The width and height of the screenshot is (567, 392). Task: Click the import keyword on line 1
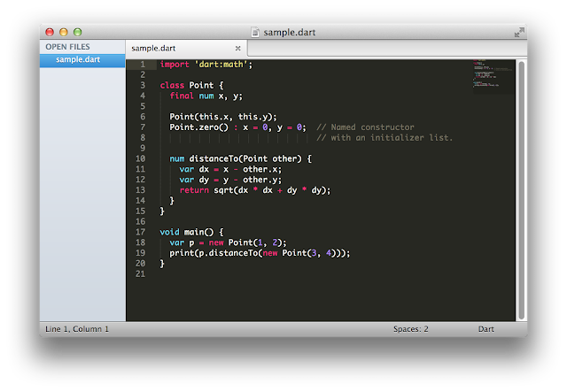pos(175,65)
